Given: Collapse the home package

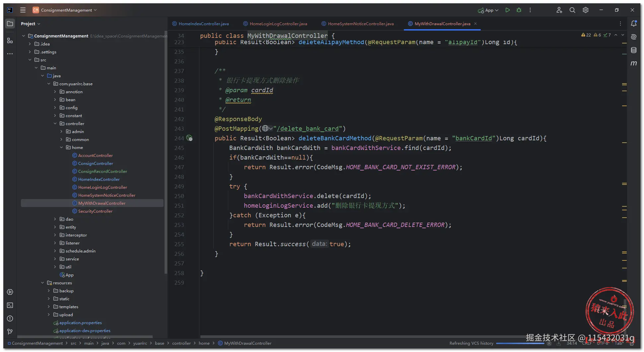Looking at the screenshot, I should coord(61,147).
